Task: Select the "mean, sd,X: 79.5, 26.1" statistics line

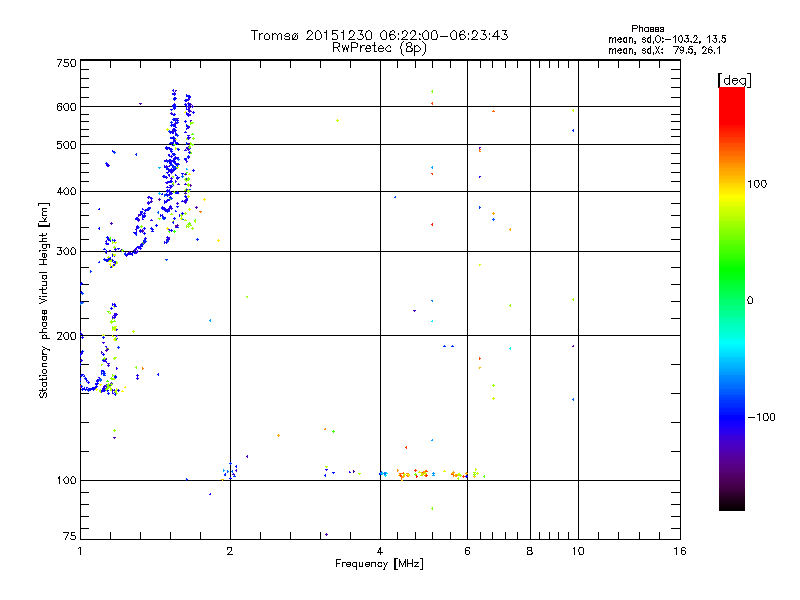Action: (x=664, y=51)
